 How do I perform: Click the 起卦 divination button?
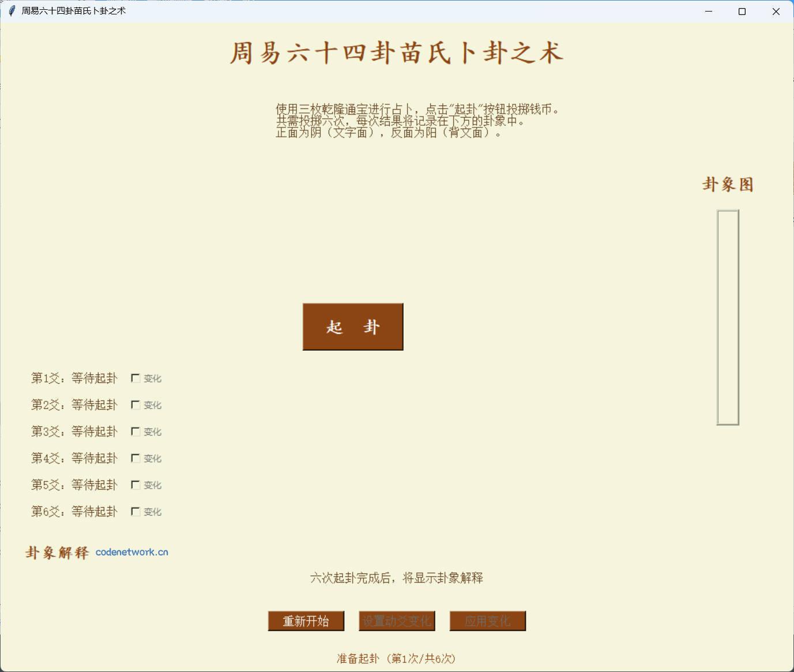pos(352,326)
